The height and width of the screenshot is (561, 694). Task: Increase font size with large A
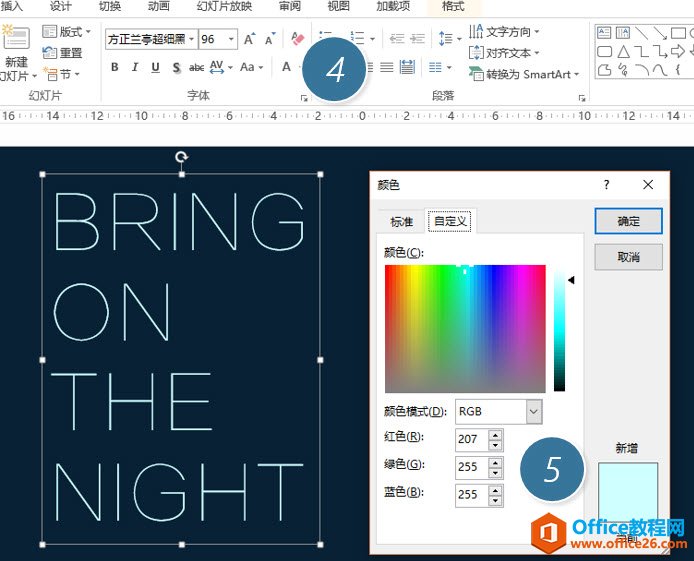(249, 40)
